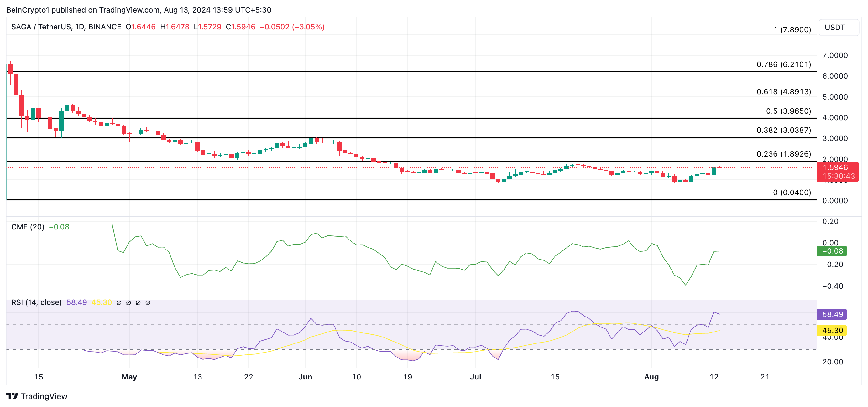Click the 0.236 (1.8926) Fibonacci level label

pos(783,154)
